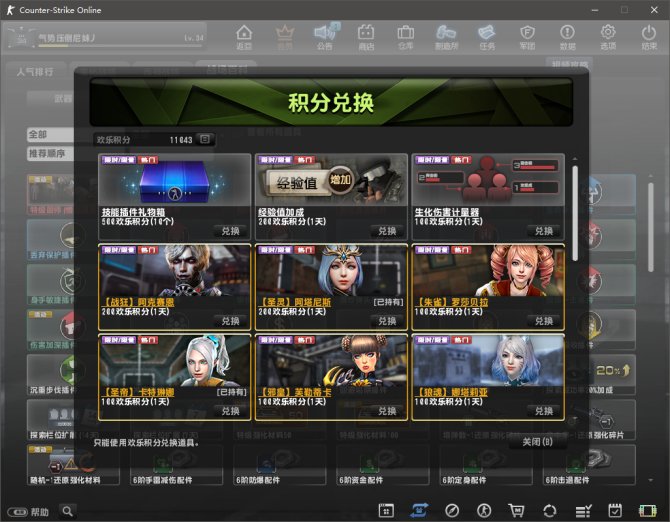
Task: Click the background shop list scrollbar thumb
Action: point(651,227)
